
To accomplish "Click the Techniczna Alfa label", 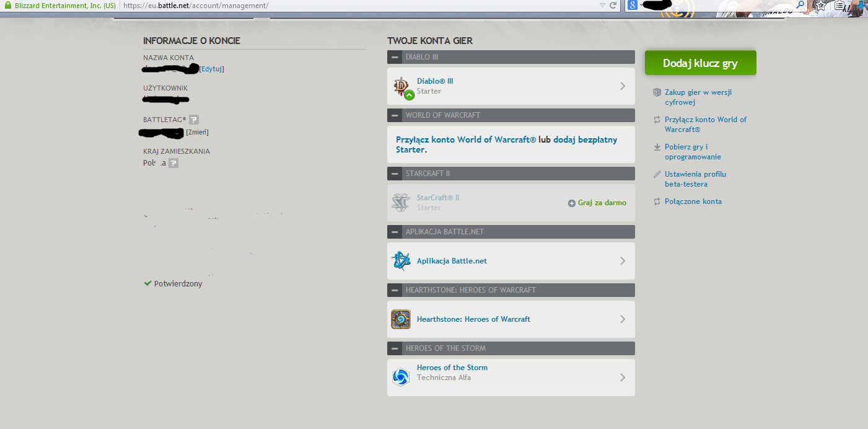I will tap(444, 378).
